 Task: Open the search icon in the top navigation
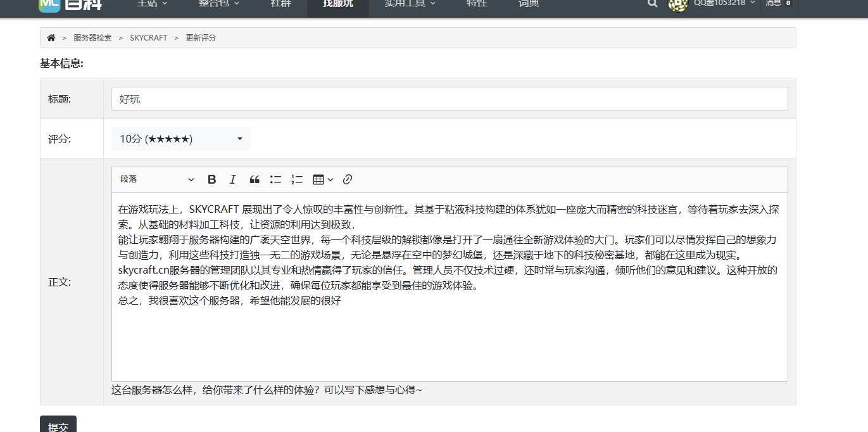click(x=653, y=3)
